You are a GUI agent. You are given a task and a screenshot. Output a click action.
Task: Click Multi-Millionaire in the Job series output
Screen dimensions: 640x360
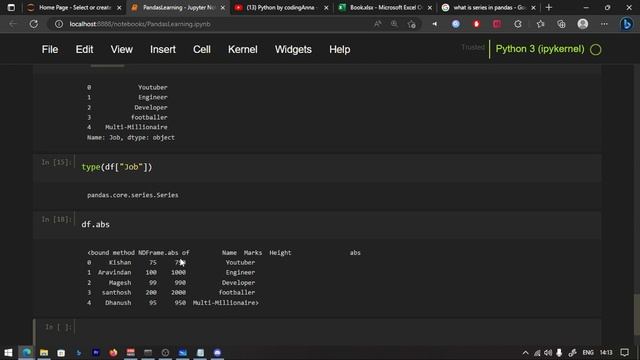[136, 127]
